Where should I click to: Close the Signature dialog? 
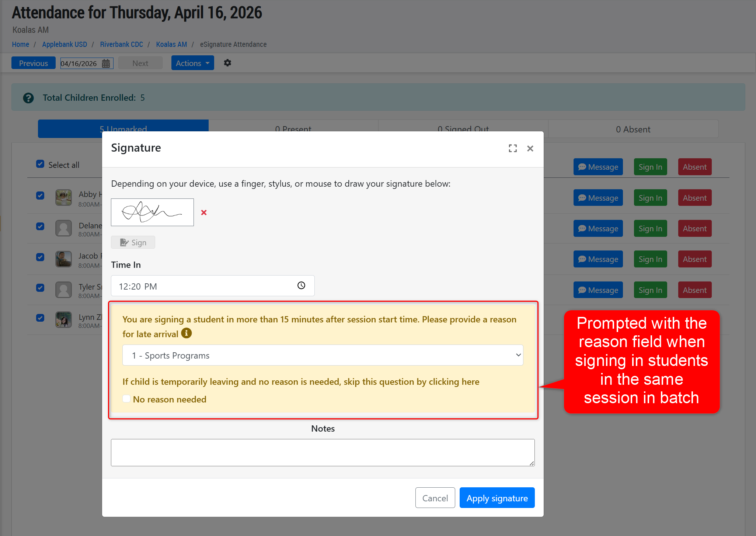(530, 148)
